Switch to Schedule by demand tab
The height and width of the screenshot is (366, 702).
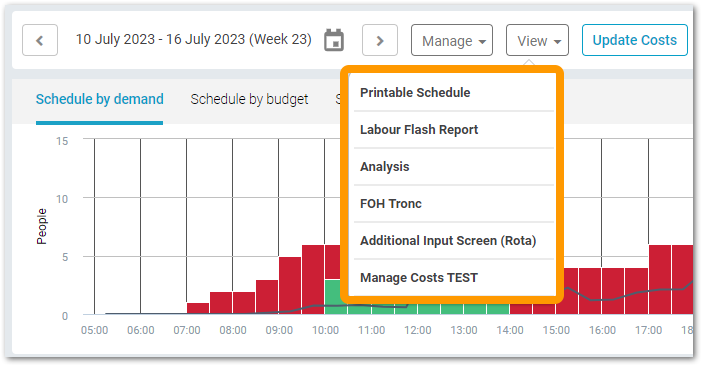[x=99, y=99]
